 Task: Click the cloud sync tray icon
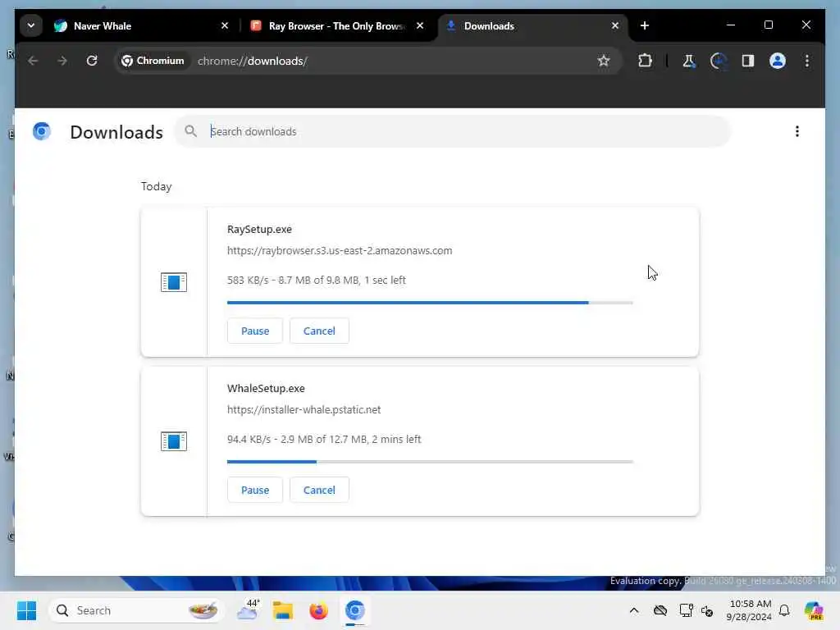point(660,610)
